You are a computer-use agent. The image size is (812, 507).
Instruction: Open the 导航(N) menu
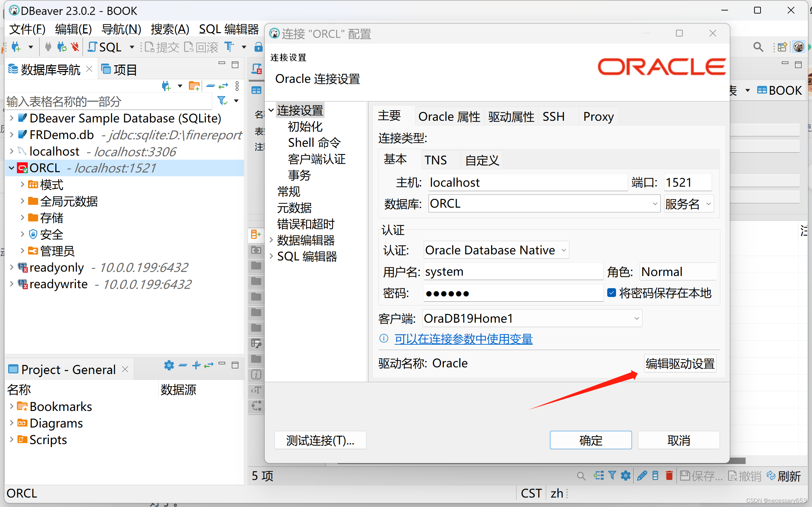click(121, 29)
